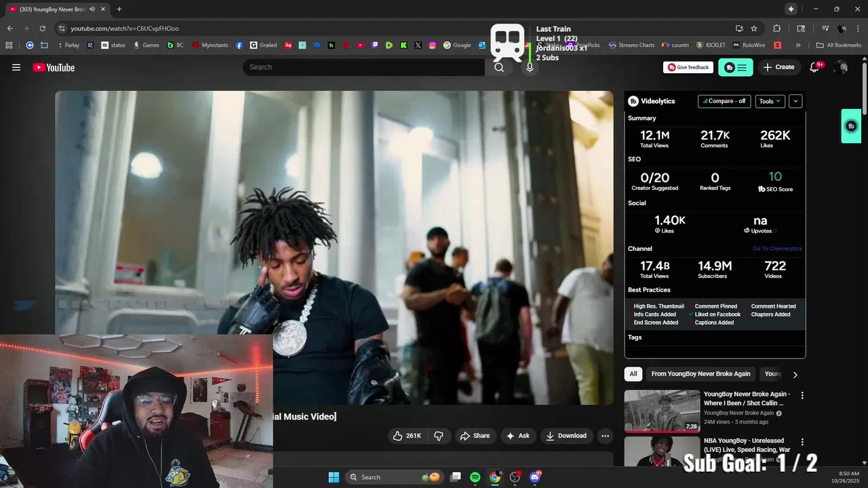Open YoungBoy Never Broke Again channel link
This screenshot has height=488, width=868.
click(x=738, y=413)
